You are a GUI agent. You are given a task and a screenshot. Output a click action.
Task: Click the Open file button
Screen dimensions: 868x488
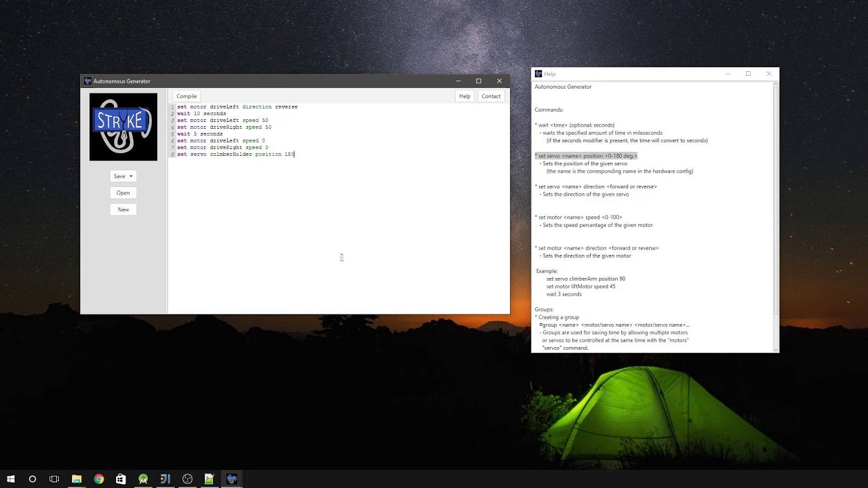123,192
